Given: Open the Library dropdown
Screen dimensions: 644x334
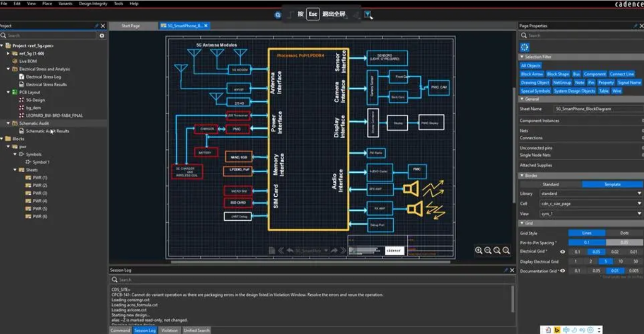Looking at the screenshot, I should [x=591, y=193].
